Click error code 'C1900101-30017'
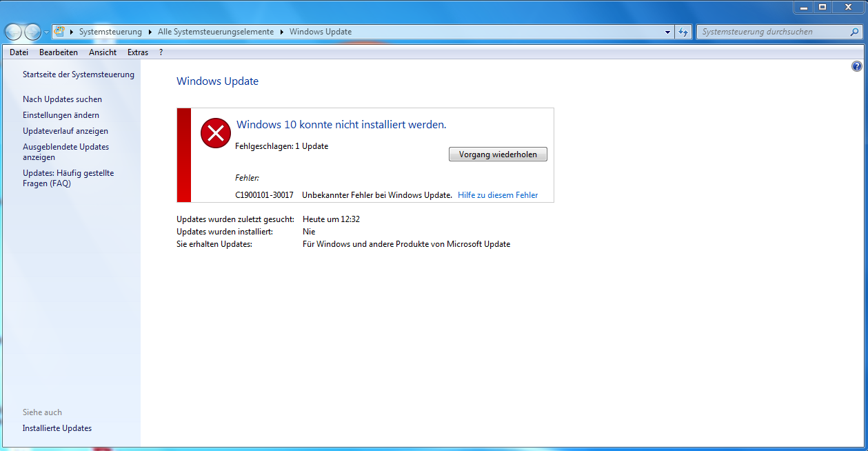This screenshot has width=868, height=451. click(264, 195)
